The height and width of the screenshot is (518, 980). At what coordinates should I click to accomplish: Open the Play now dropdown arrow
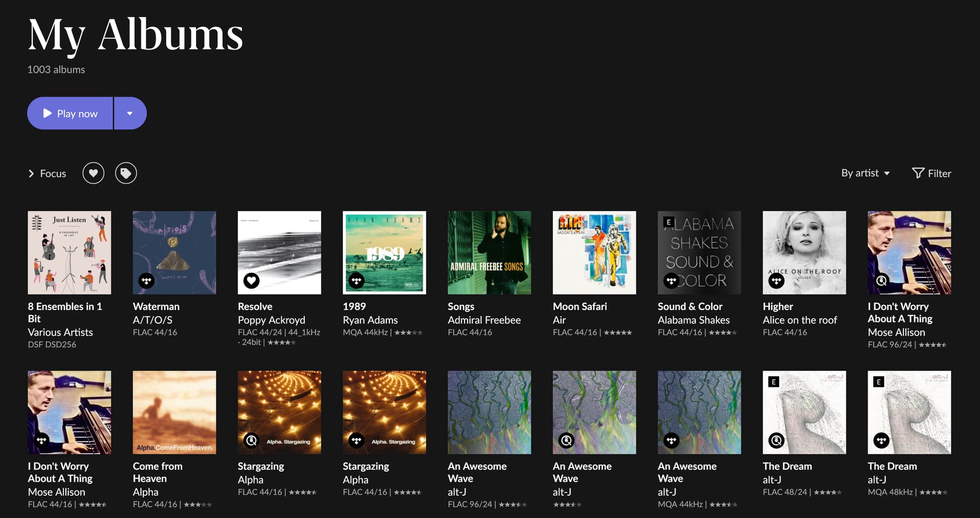click(x=130, y=113)
